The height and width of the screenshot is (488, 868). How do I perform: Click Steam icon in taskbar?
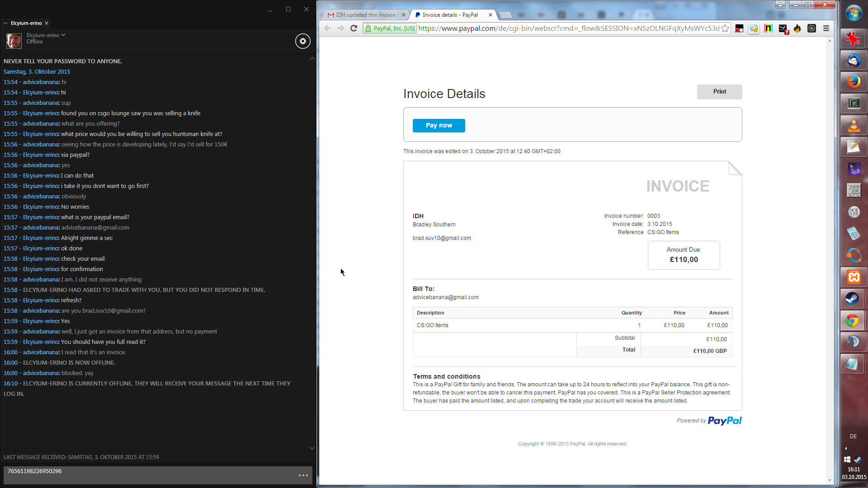point(853,299)
